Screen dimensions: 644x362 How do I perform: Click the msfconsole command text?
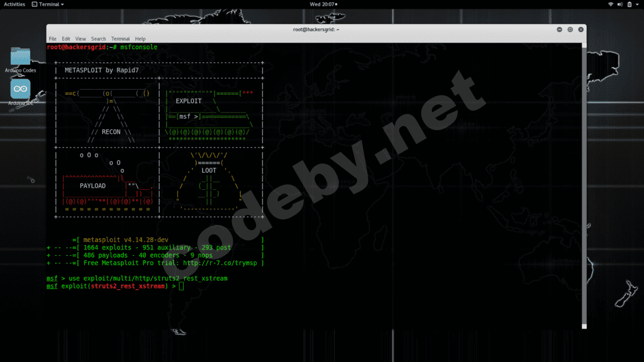tap(139, 47)
